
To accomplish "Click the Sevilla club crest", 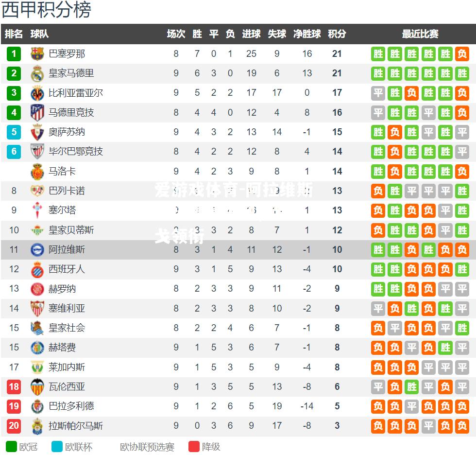I will (x=37, y=308).
